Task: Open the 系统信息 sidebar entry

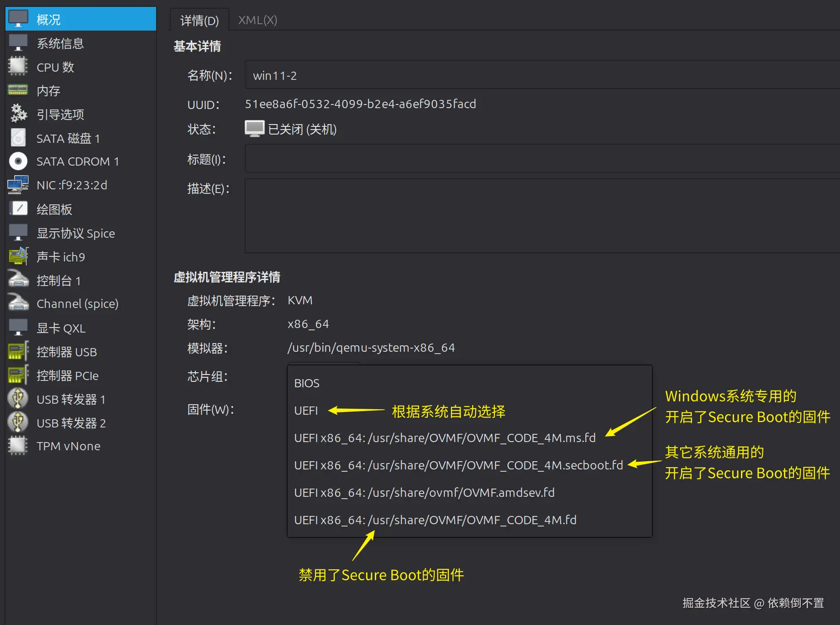Action: (81, 43)
